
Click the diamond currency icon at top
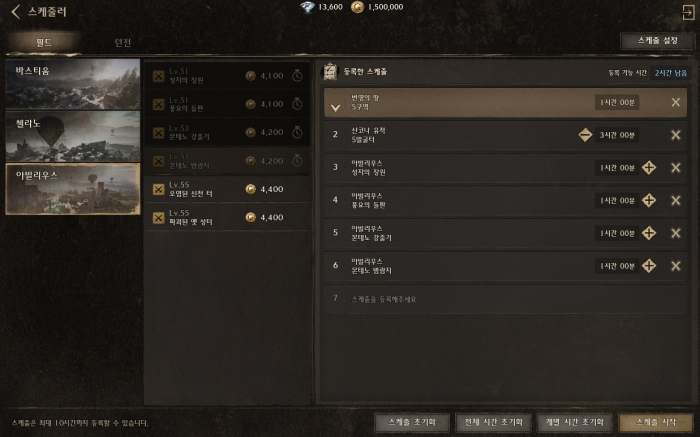point(307,7)
